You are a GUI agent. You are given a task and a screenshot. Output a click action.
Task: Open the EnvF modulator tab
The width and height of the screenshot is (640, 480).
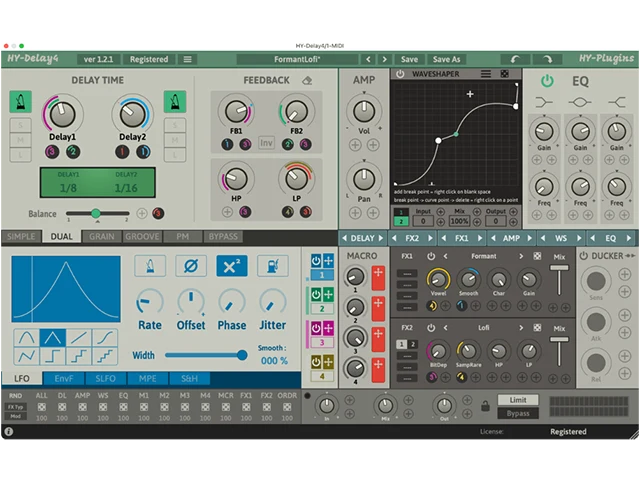[64, 379]
